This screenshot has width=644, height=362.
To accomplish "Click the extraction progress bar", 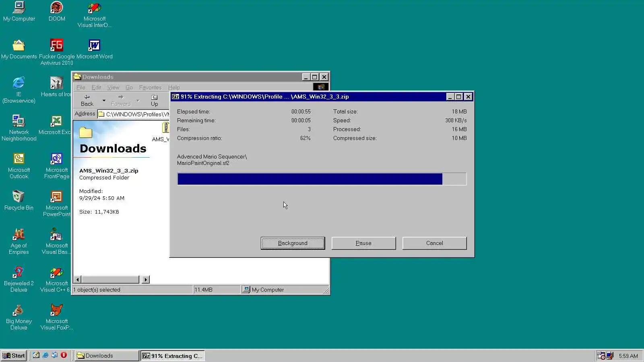I will pyautogui.click(x=322, y=179).
